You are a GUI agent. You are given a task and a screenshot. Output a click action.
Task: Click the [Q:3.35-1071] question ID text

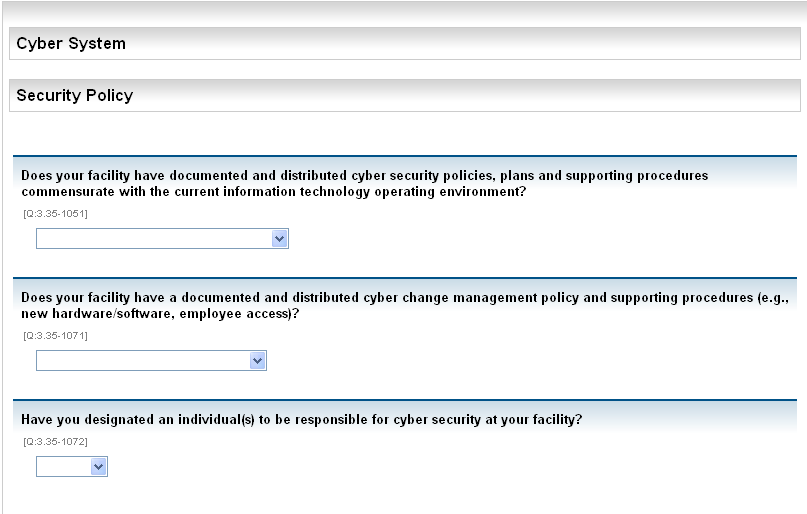(x=56, y=335)
